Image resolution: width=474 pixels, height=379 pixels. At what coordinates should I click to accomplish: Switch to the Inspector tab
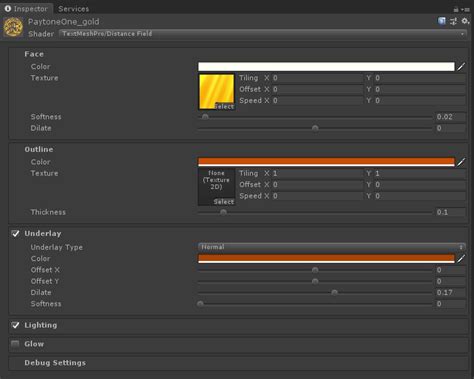click(27, 9)
